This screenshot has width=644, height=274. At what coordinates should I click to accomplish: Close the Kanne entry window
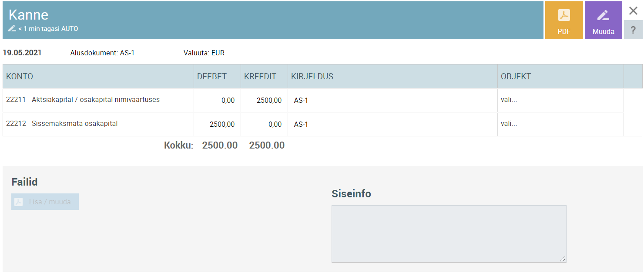point(633,11)
